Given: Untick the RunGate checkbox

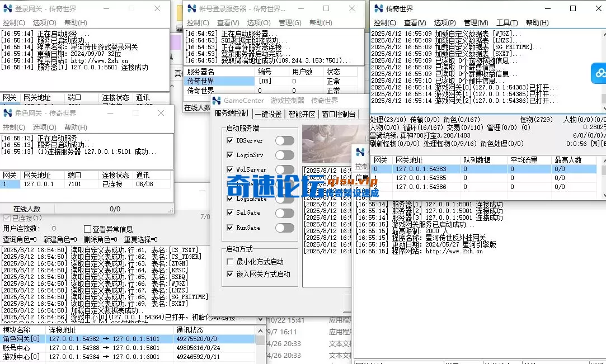Looking at the screenshot, I should tap(230, 228).
